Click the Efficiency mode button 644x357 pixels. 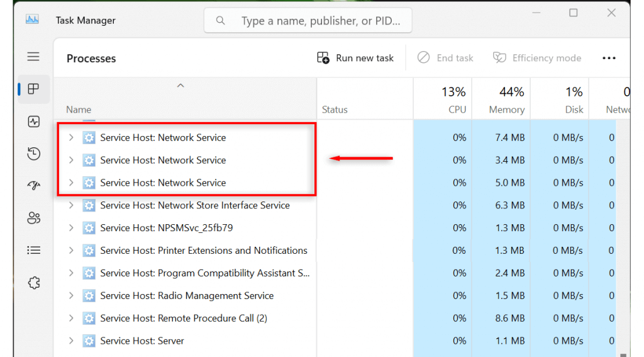coord(537,58)
